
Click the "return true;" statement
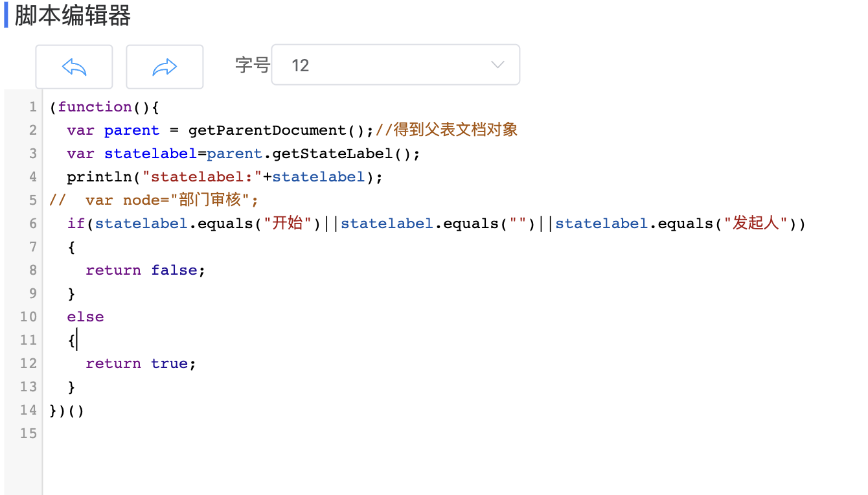point(141,363)
